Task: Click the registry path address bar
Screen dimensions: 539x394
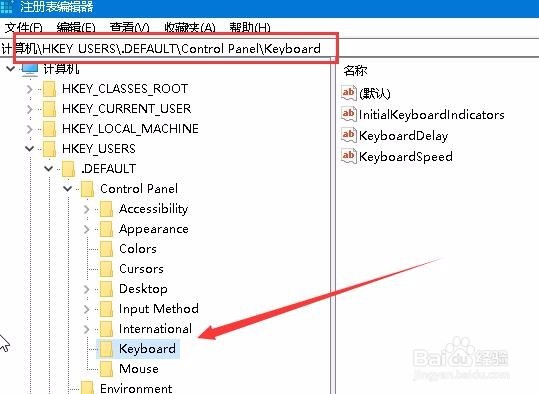Action: tap(270, 48)
